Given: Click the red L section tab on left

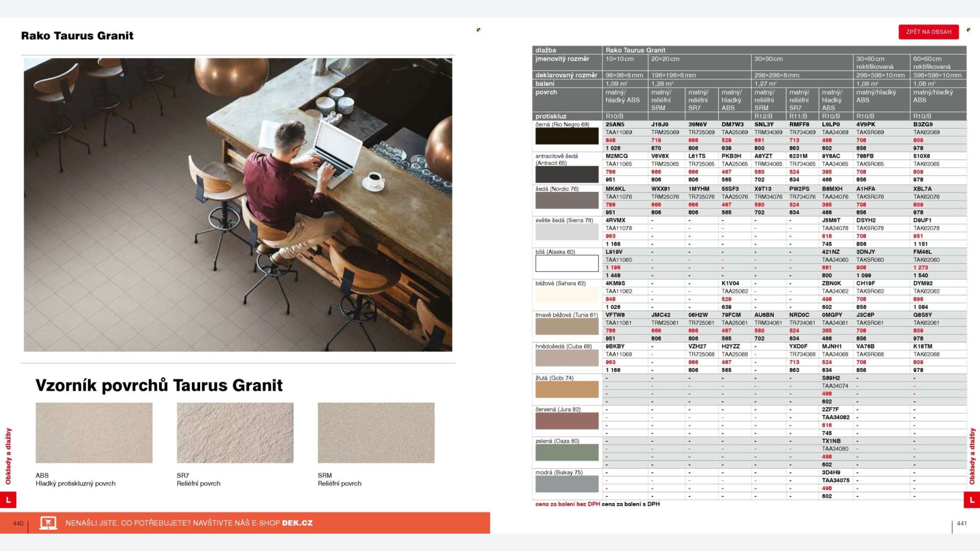Looking at the screenshot, I should click(x=8, y=500).
